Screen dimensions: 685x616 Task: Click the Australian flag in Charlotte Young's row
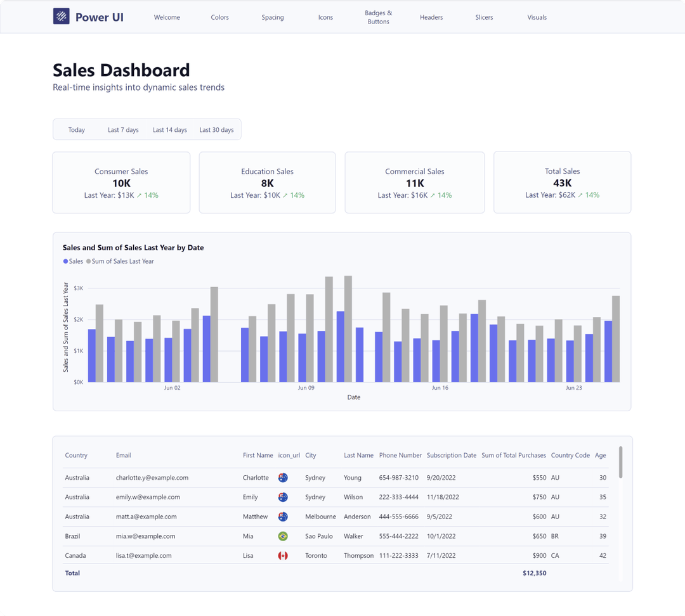pyautogui.click(x=283, y=477)
